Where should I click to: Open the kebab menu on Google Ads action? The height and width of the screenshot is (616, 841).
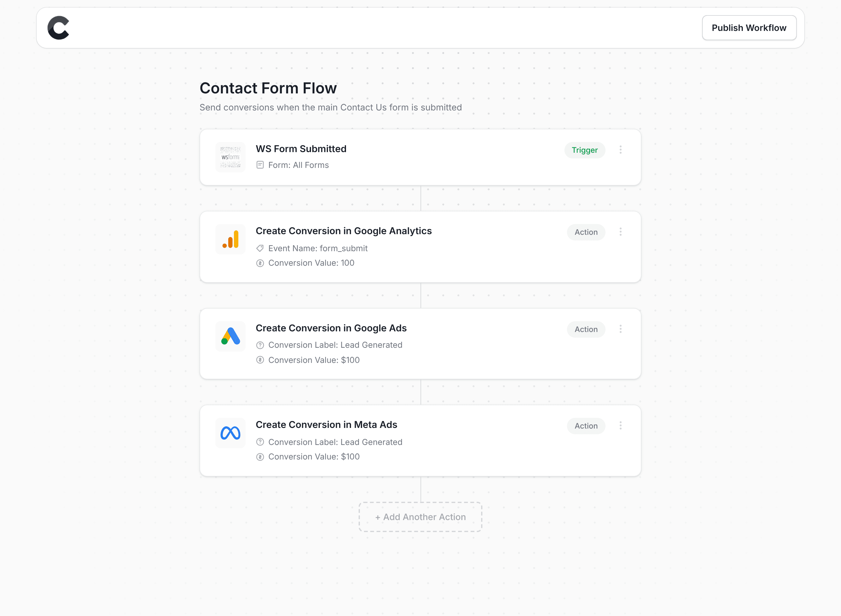pos(621,329)
